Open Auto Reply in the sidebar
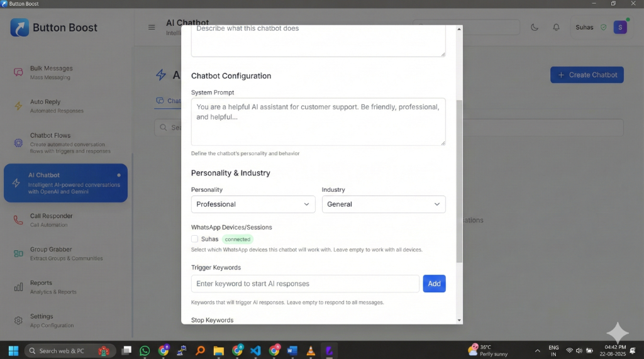This screenshot has height=359, width=644. pos(65,106)
